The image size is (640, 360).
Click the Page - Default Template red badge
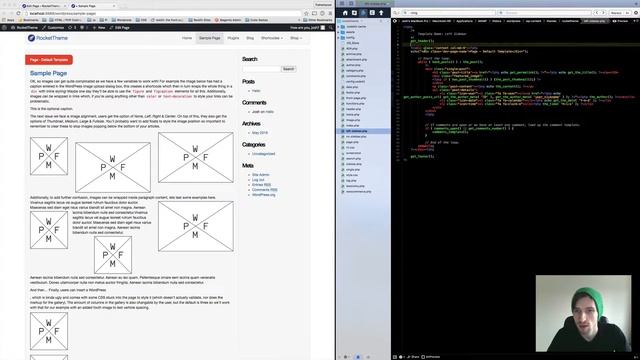click(x=49, y=60)
